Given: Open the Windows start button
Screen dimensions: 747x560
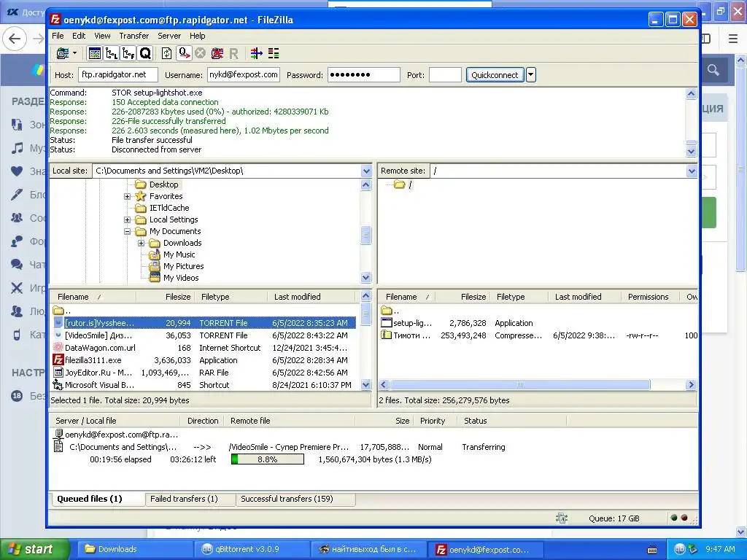Looking at the screenshot, I should pyautogui.click(x=34, y=549).
